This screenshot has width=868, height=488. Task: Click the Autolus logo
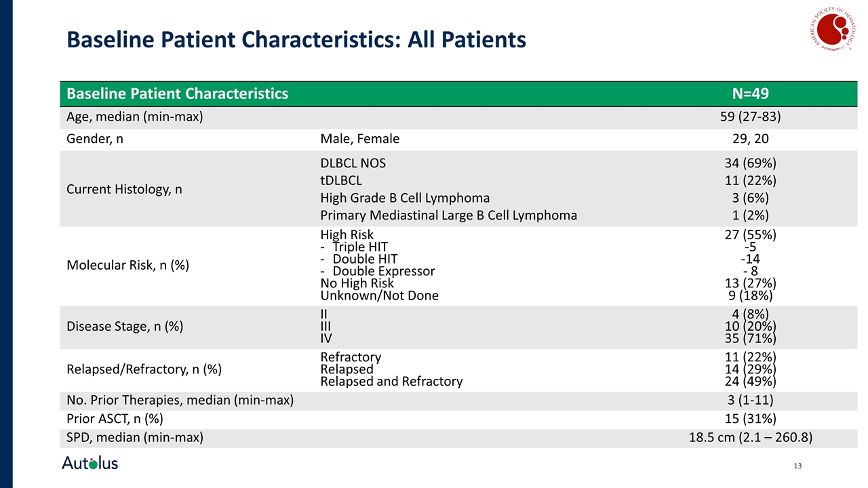click(90, 464)
